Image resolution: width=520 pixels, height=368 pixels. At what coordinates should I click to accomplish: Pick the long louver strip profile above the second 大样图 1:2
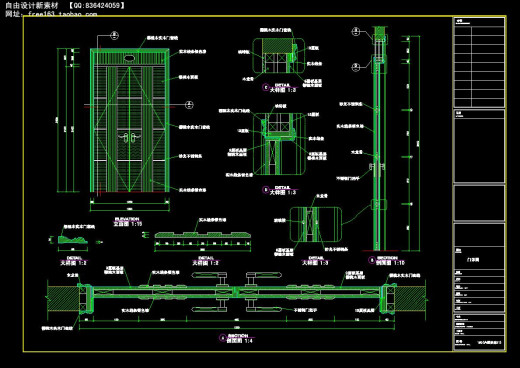click(x=203, y=235)
